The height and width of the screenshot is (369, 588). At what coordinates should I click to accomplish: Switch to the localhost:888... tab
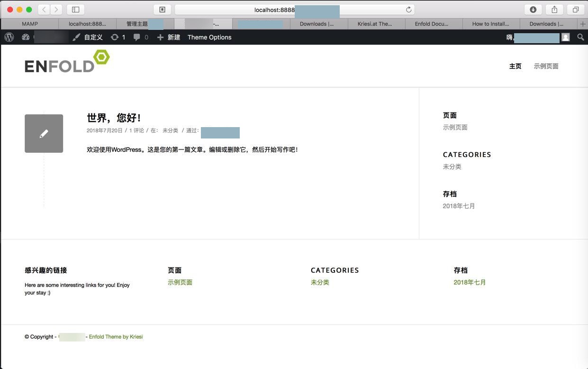pyautogui.click(x=87, y=24)
